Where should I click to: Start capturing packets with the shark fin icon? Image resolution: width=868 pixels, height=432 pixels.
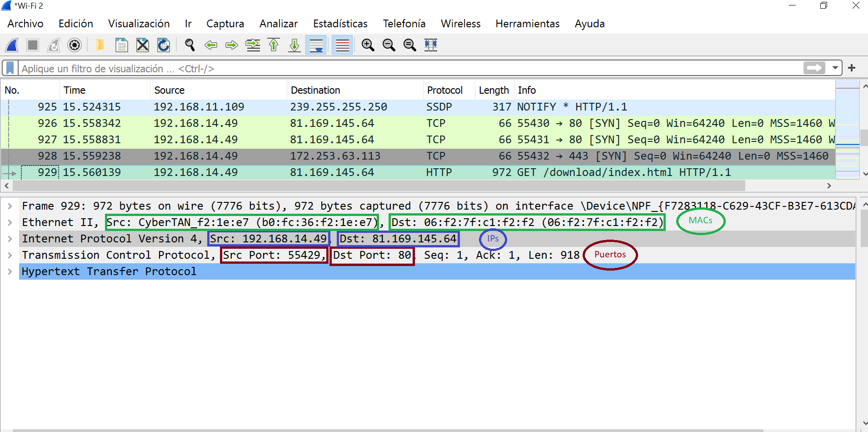12,45
